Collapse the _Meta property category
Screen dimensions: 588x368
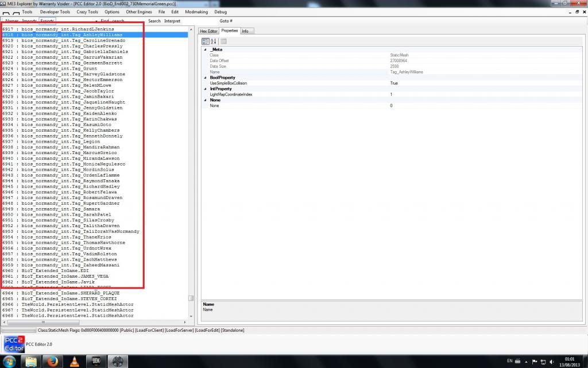click(204, 49)
